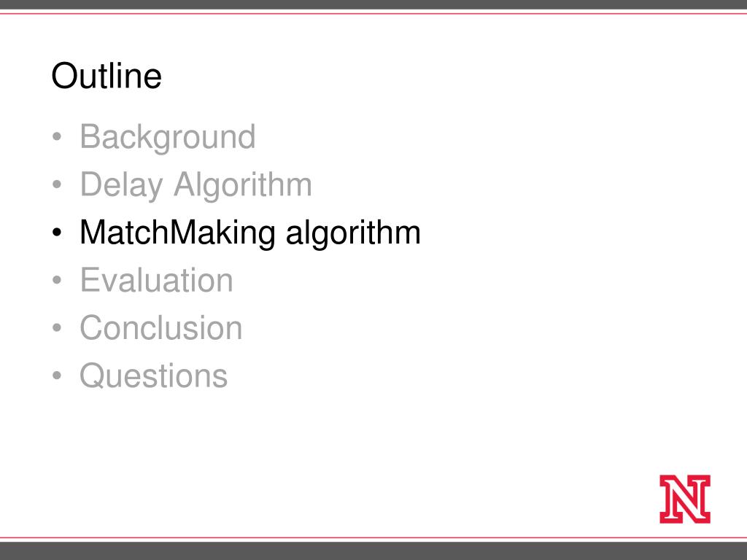Click the bullet dot beside Delay Algorithm

point(57,184)
